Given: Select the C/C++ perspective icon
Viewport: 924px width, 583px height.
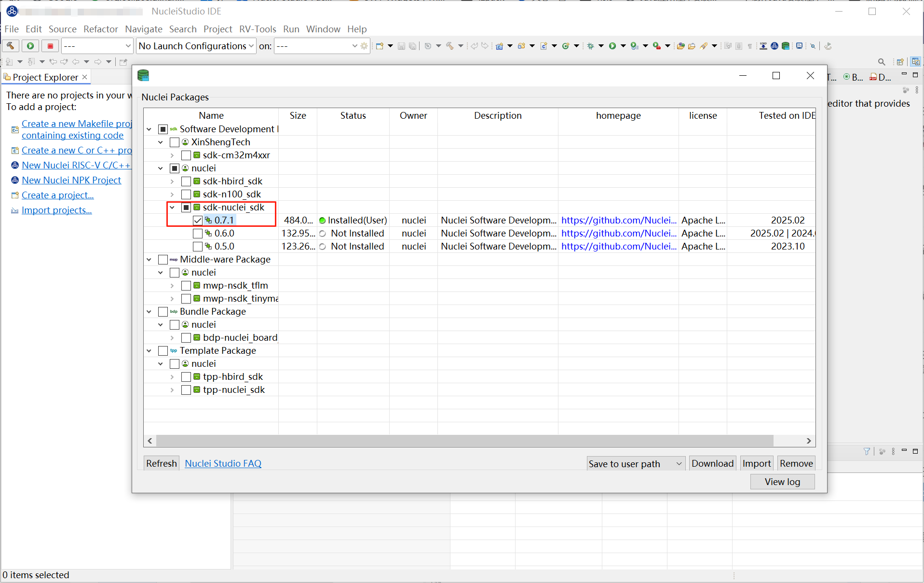Looking at the screenshot, I should [916, 62].
